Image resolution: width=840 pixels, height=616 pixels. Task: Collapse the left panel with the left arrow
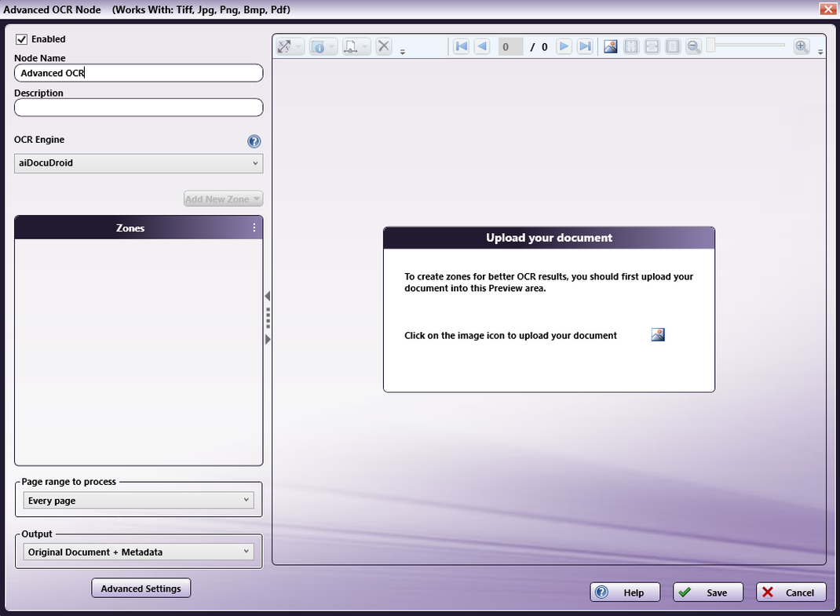click(268, 296)
